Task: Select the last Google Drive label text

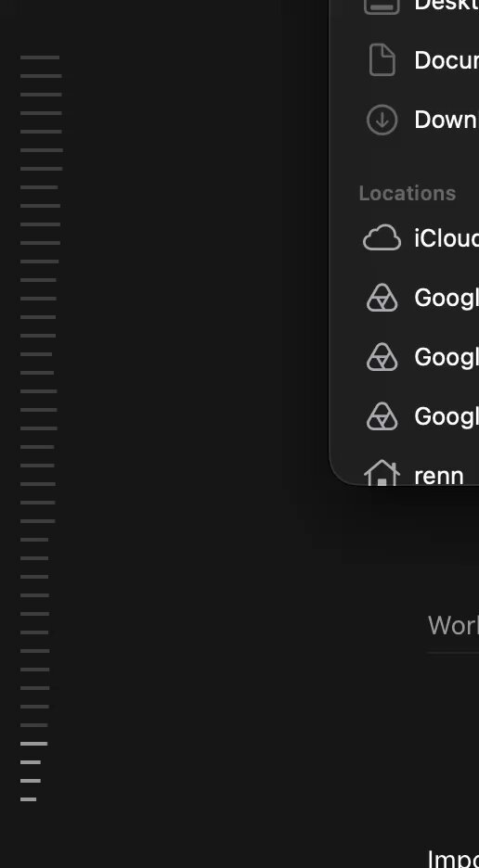Action: pyautogui.click(x=447, y=416)
